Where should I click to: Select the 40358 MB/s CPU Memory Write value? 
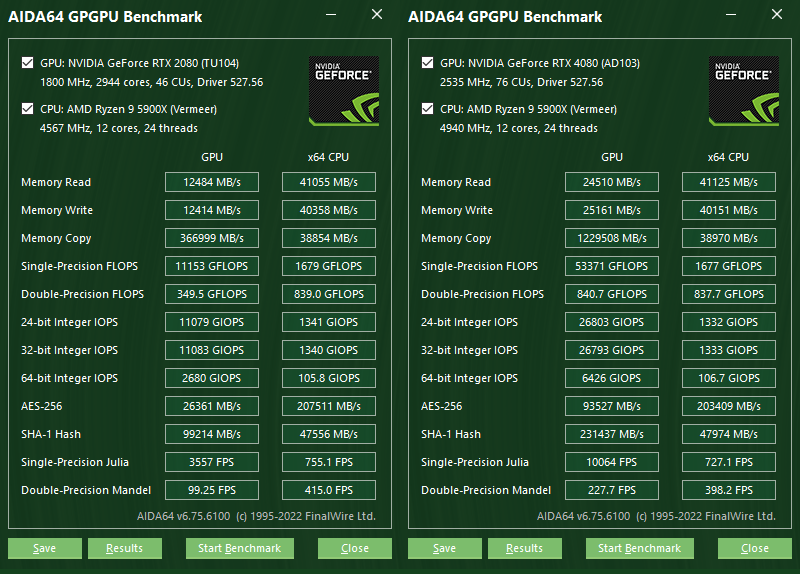[329, 210]
